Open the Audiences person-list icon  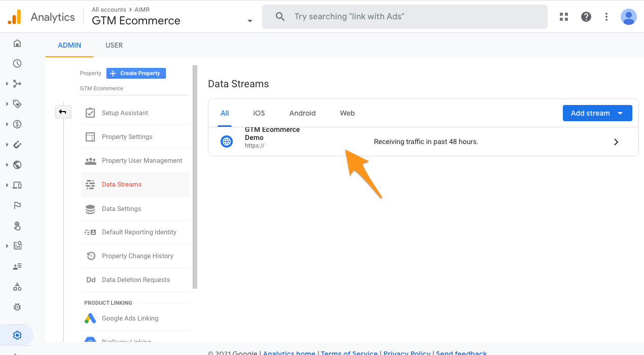click(x=17, y=266)
